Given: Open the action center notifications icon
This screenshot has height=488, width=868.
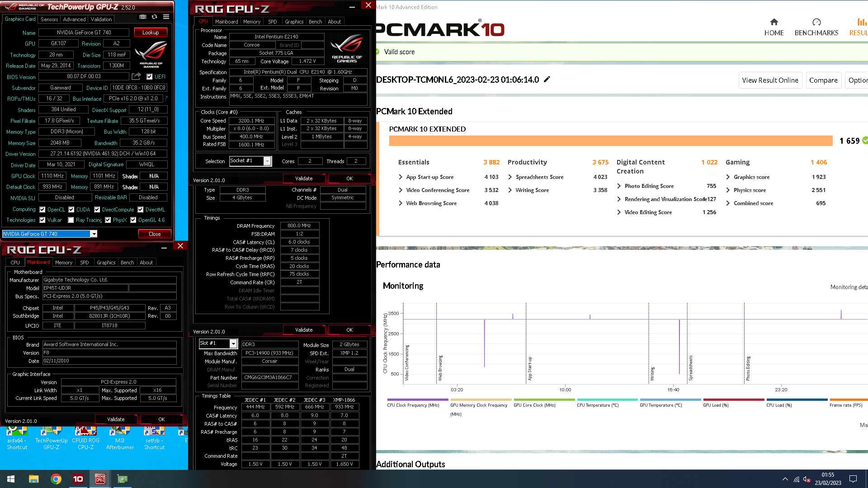Looking at the screenshot, I should pos(853,479).
